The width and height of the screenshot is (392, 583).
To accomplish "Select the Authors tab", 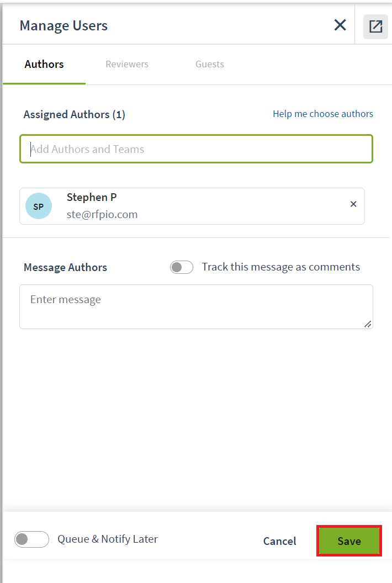I will click(x=44, y=65).
